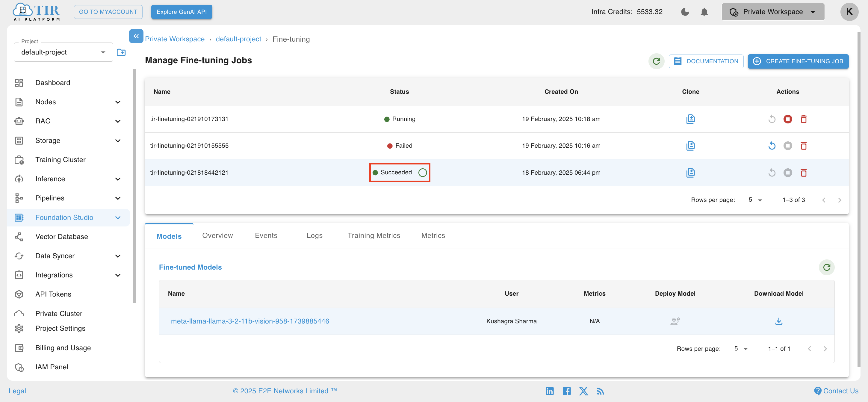The image size is (868, 402).
Task: Change jobs table rows per page
Action: 755,200
